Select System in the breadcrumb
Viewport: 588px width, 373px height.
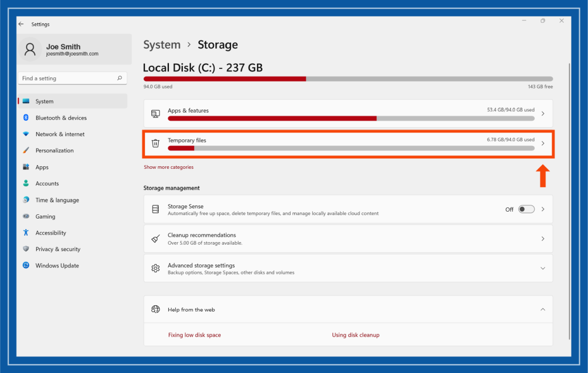click(x=162, y=45)
